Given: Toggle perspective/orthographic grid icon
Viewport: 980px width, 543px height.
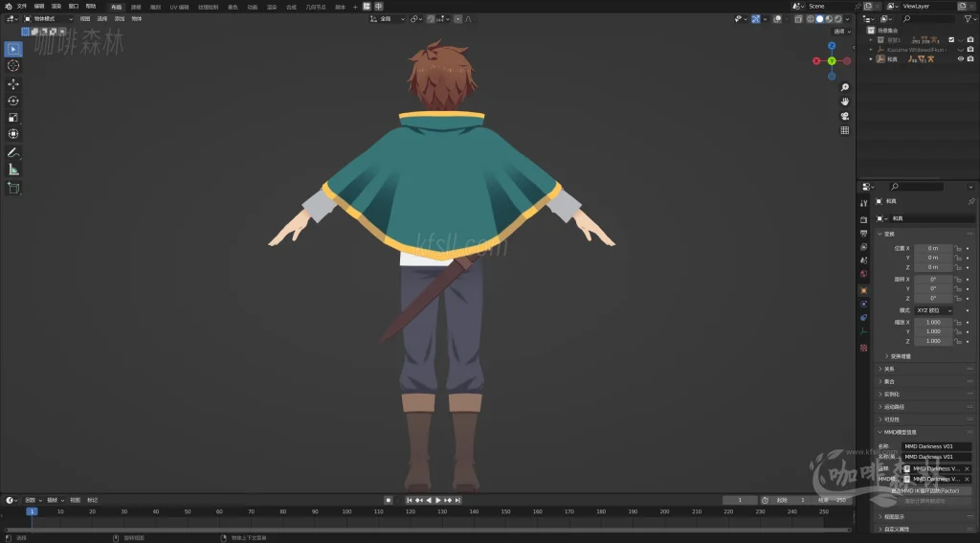Looking at the screenshot, I should click(845, 130).
